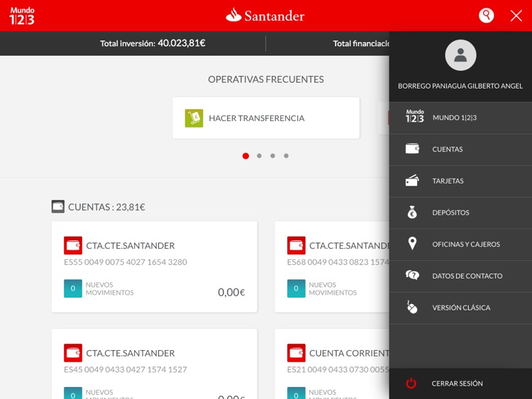Image resolution: width=532 pixels, height=399 pixels.
Task: Open account ES55 0049 0075 4027 1654 3280
Action: click(x=155, y=266)
